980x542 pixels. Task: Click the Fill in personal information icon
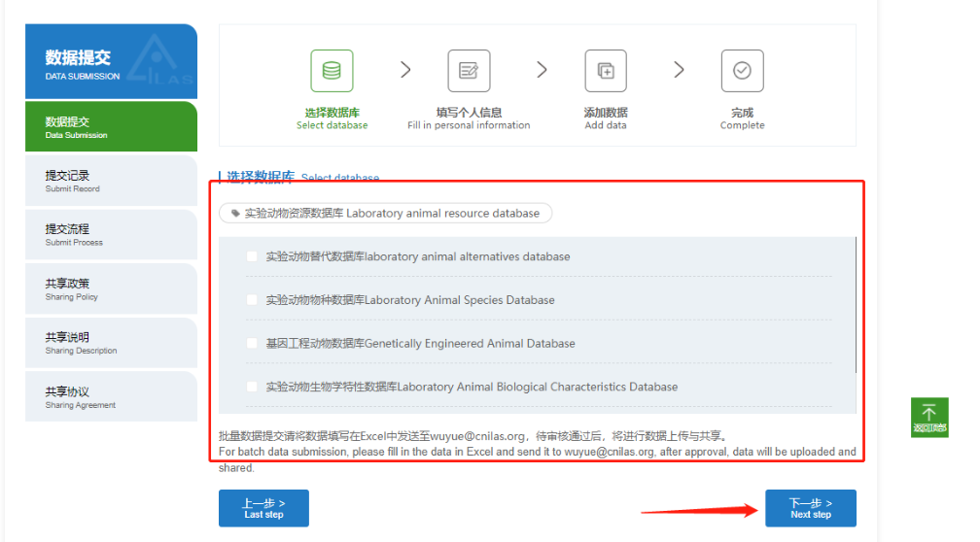click(469, 71)
